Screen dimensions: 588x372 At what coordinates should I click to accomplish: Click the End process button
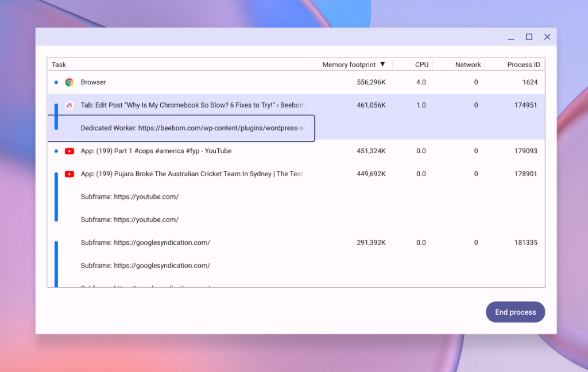515,312
